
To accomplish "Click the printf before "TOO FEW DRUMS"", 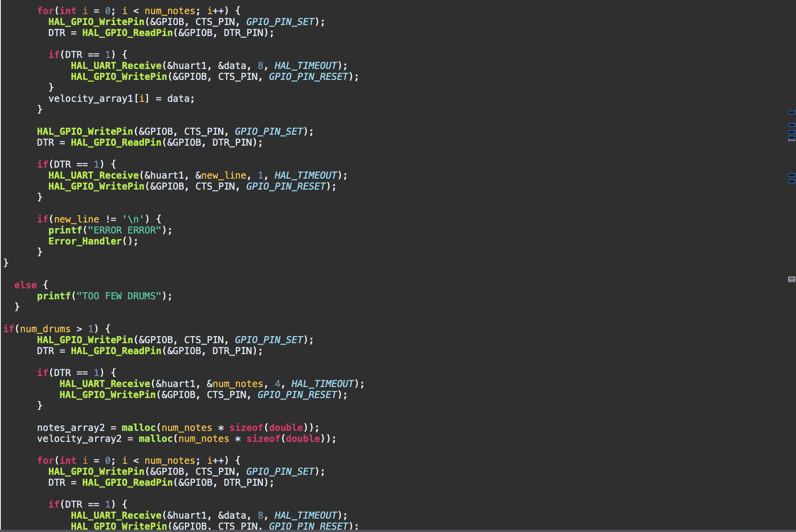I will pyautogui.click(x=54, y=296).
